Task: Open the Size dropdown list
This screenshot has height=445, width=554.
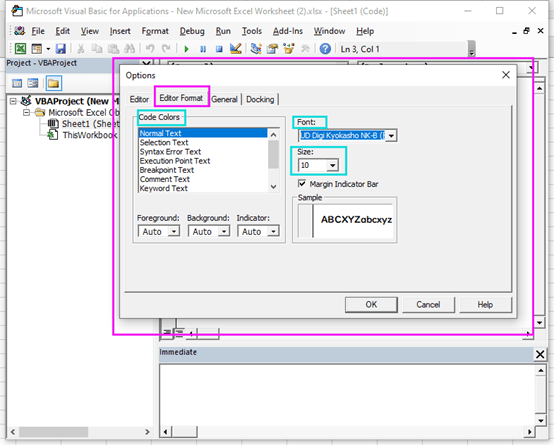Action: point(332,165)
